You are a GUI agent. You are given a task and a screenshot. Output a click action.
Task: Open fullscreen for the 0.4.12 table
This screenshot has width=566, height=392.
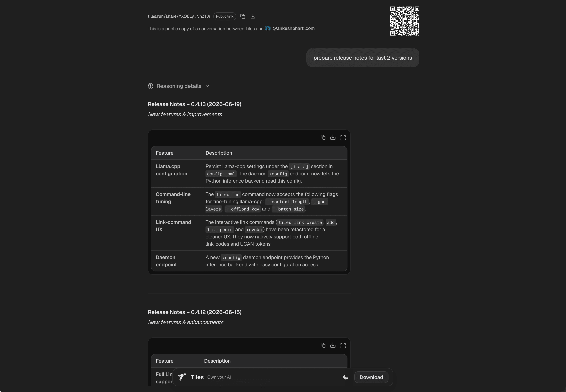click(343, 346)
